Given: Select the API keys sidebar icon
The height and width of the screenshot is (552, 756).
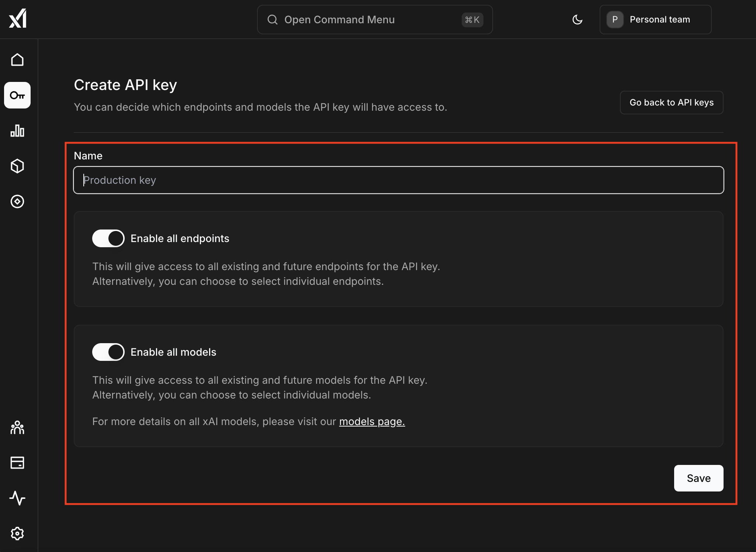Looking at the screenshot, I should point(17,95).
